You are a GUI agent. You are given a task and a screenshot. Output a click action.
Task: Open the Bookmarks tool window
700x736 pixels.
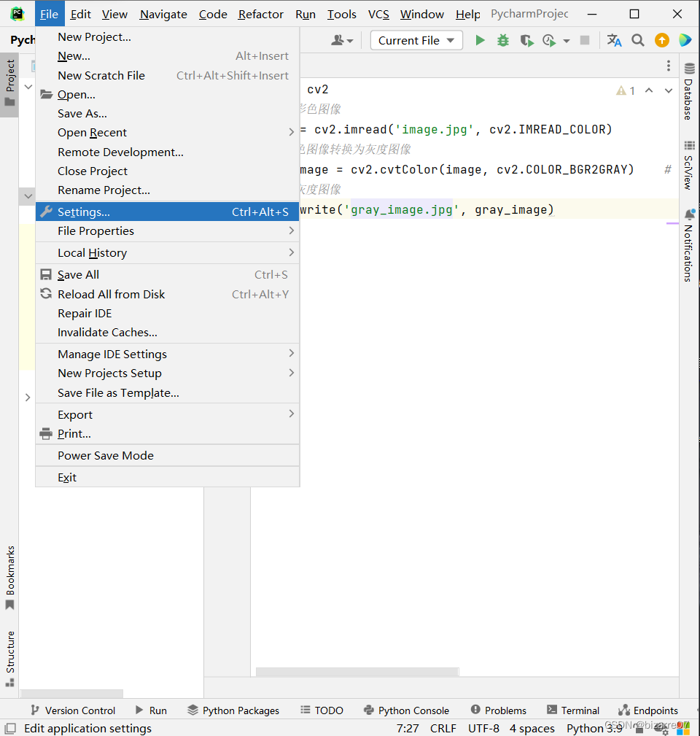coord(10,577)
